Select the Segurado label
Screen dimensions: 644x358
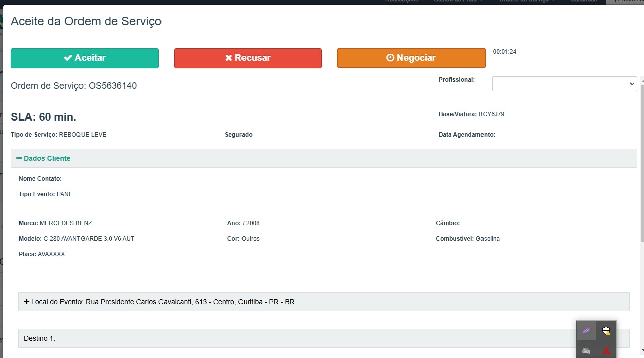point(238,135)
